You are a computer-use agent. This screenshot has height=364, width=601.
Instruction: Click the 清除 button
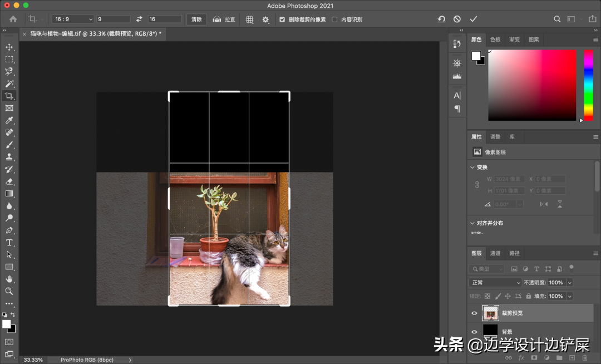pyautogui.click(x=196, y=19)
